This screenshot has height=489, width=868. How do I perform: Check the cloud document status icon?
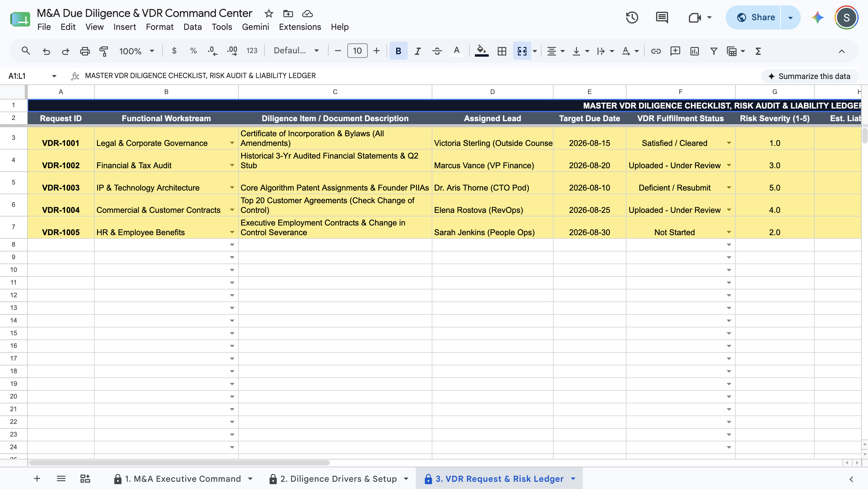307,14
